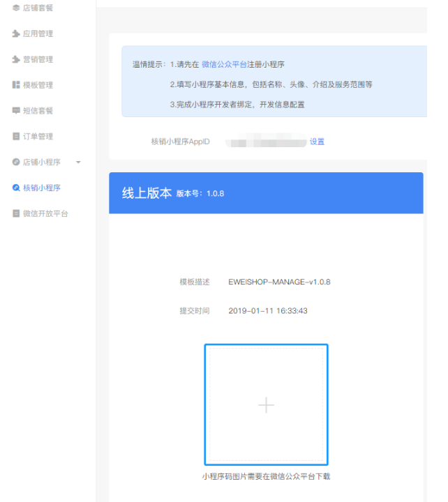Click the 提交时间 label
This screenshot has height=502, width=448.
[195, 311]
